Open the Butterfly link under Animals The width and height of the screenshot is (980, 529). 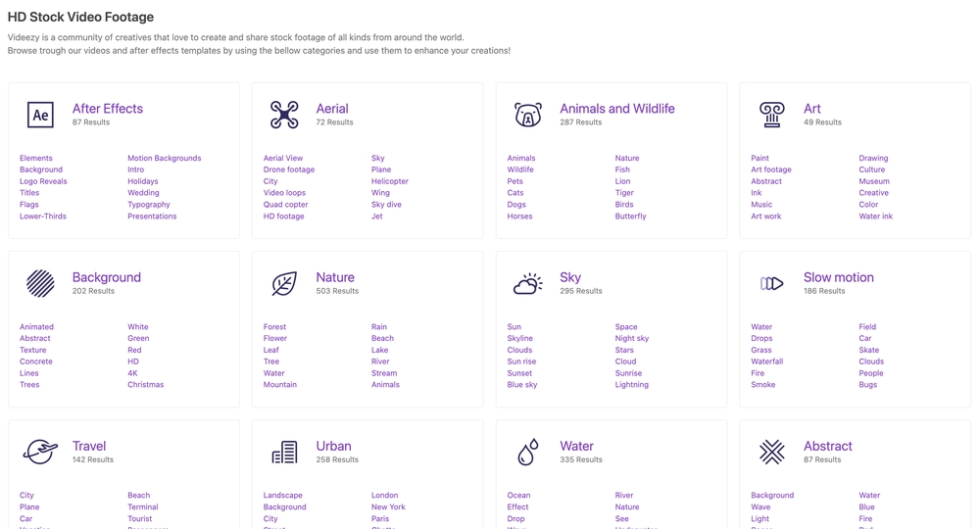pos(630,216)
